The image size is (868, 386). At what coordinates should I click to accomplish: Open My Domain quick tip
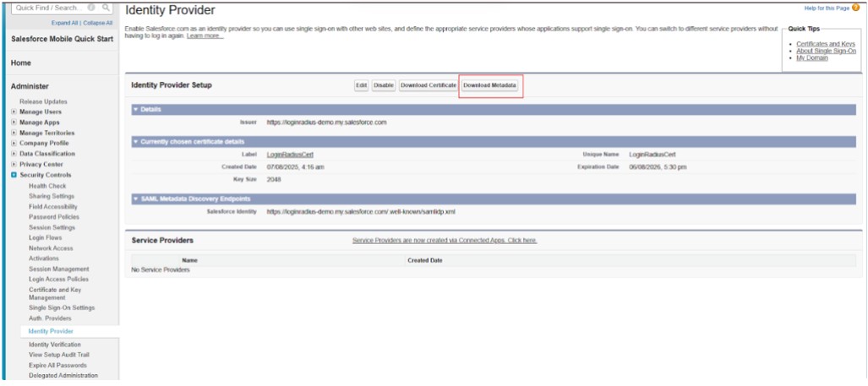[812, 58]
